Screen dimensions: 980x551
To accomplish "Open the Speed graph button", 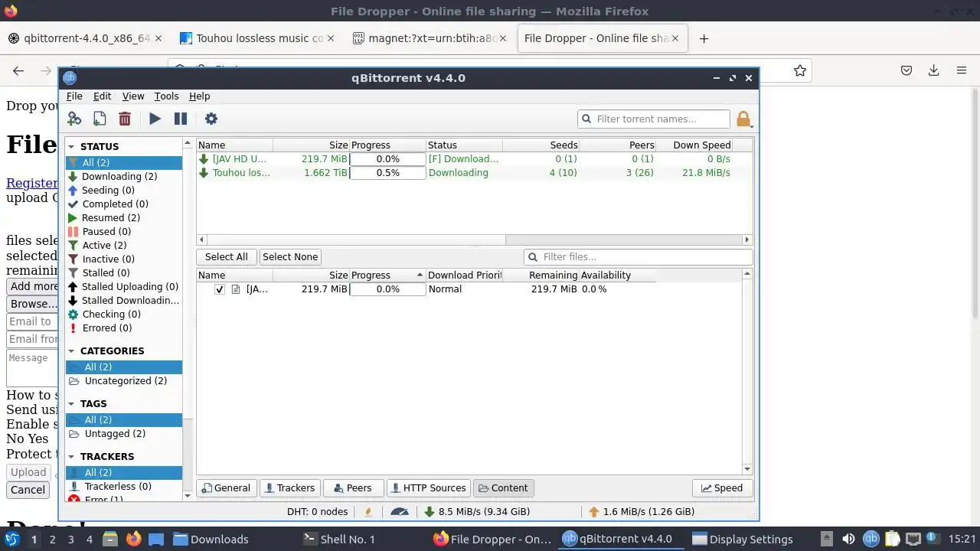I will pyautogui.click(x=722, y=488).
